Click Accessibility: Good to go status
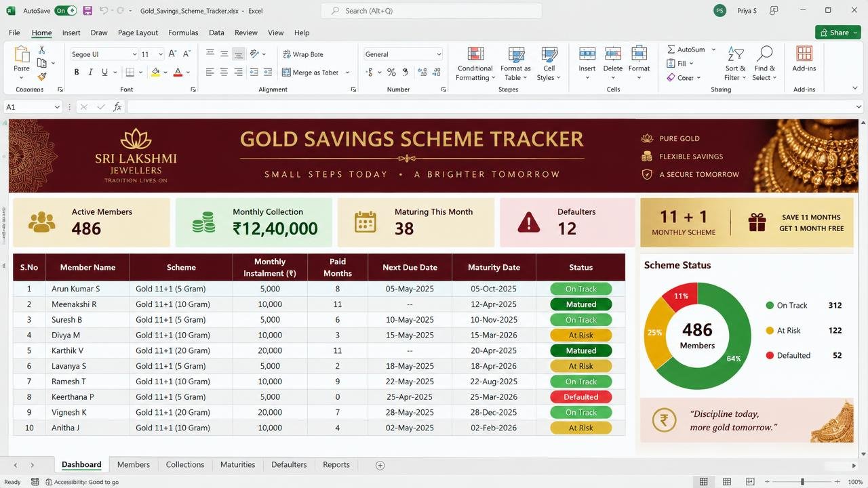Screen dimensions: 868x488 point(82,482)
